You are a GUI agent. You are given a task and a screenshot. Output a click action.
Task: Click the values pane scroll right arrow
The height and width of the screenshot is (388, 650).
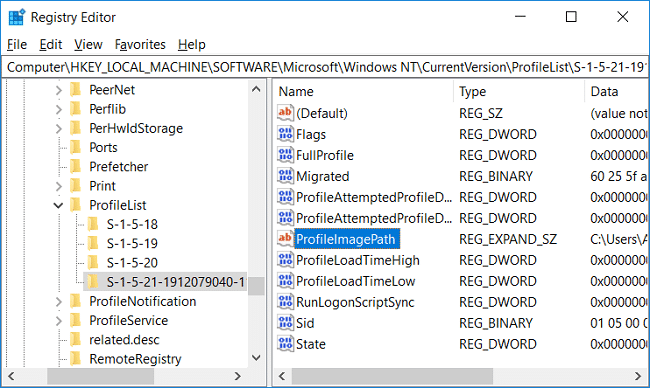[638, 376]
